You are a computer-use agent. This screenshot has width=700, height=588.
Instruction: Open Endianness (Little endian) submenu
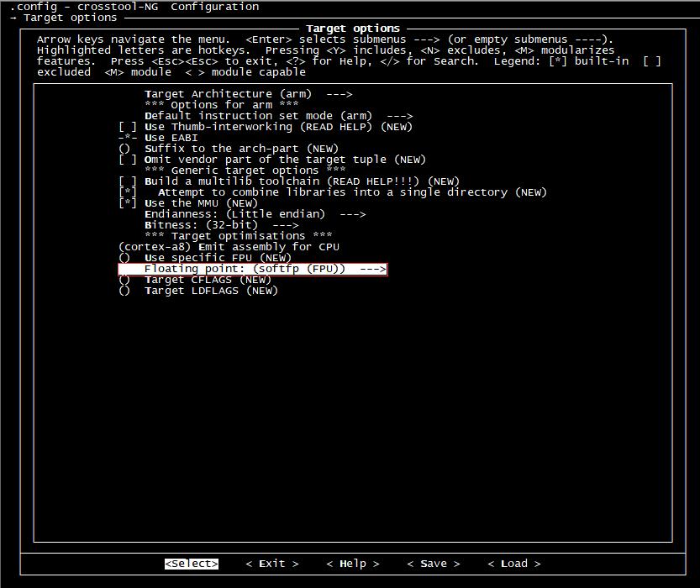coord(255,214)
